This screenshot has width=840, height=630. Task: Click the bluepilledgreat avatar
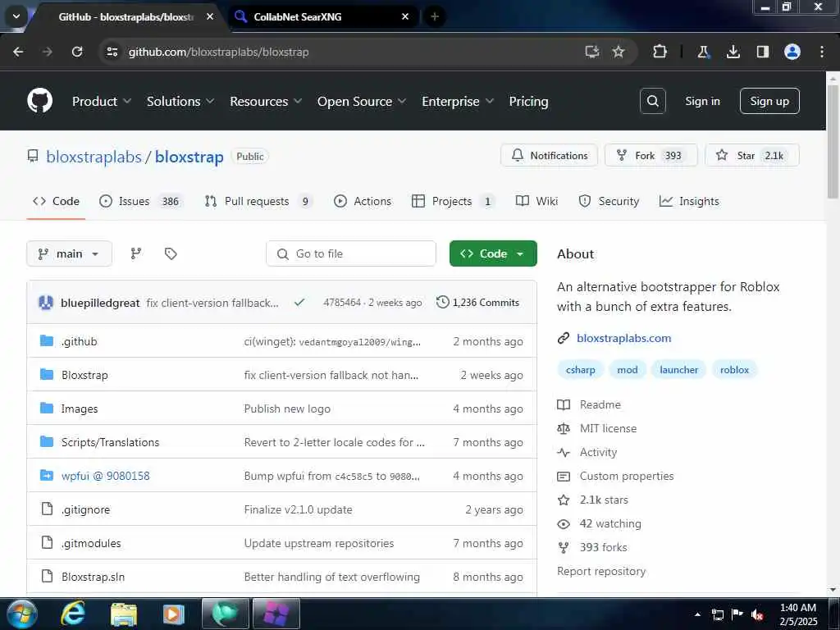[46, 303]
